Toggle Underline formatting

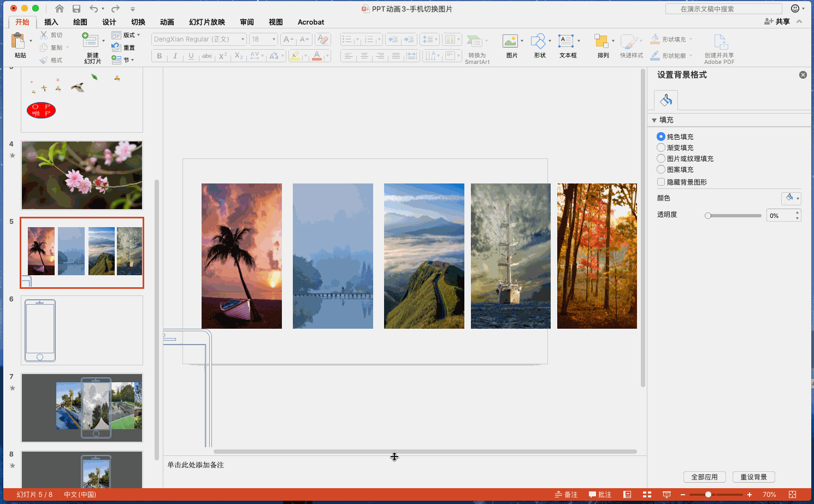point(191,56)
